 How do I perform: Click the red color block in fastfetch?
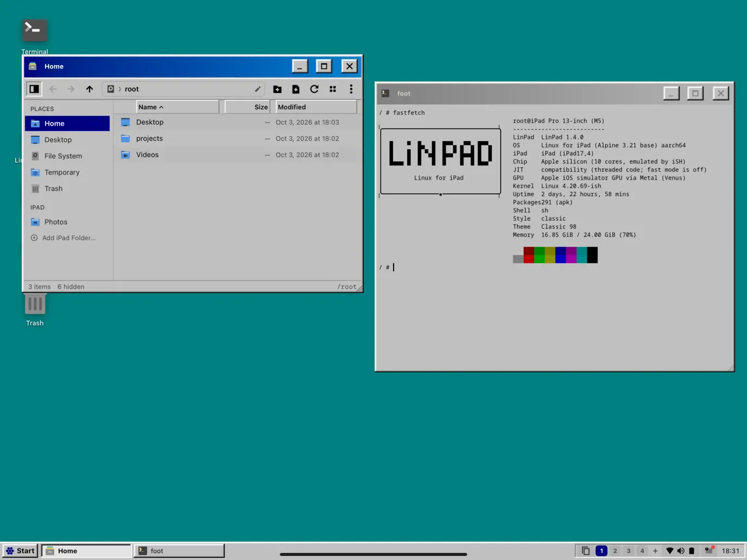pos(529,255)
